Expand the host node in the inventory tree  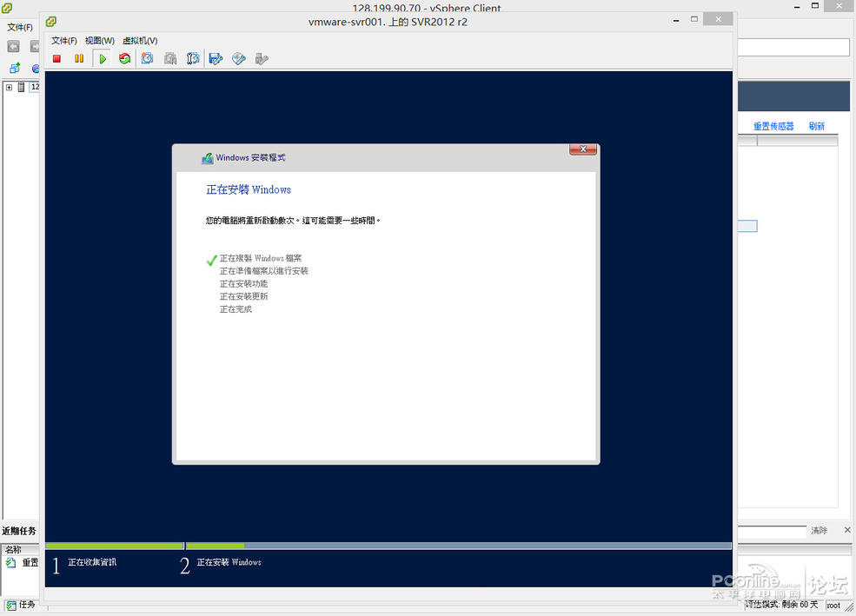click(10, 87)
